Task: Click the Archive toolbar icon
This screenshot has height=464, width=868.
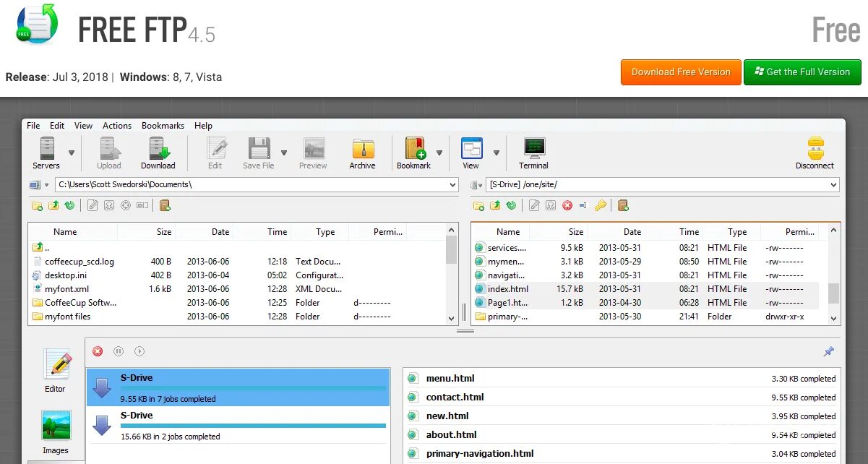Action: pos(362,148)
